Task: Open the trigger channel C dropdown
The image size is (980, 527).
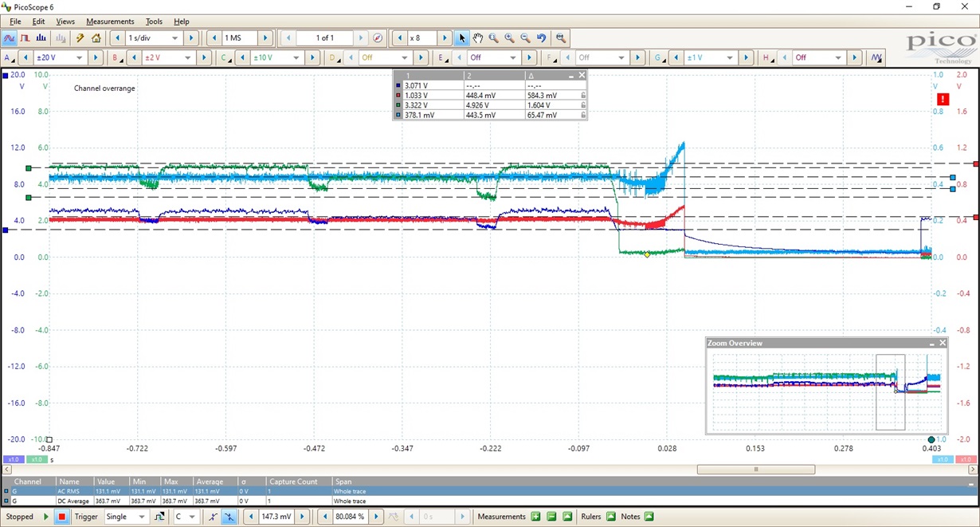Action: 192,517
